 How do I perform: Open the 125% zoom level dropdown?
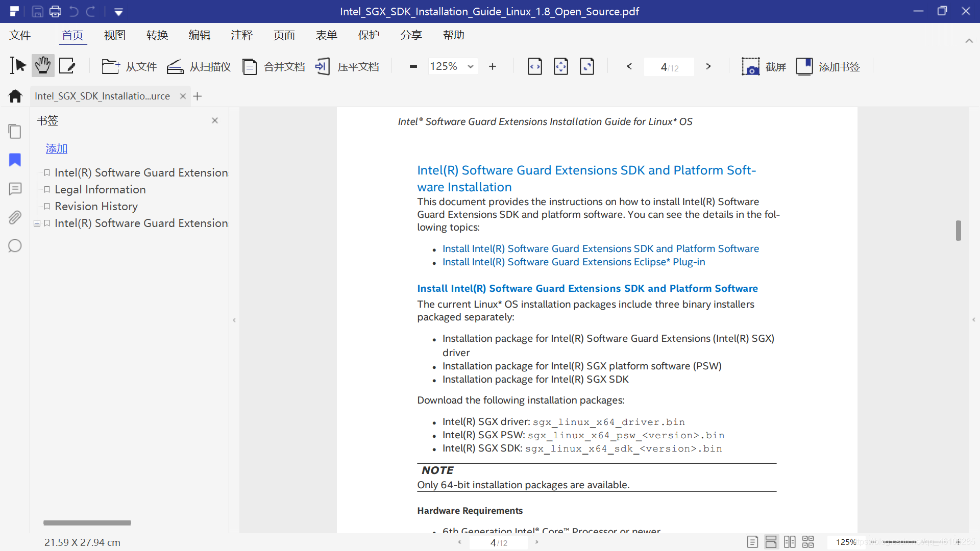[470, 66]
